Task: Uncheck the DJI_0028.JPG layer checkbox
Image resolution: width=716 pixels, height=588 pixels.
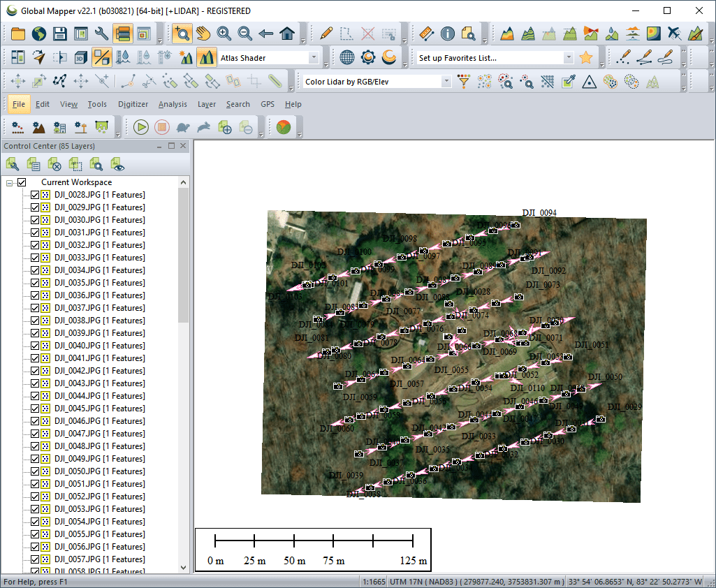Action: 35,195
